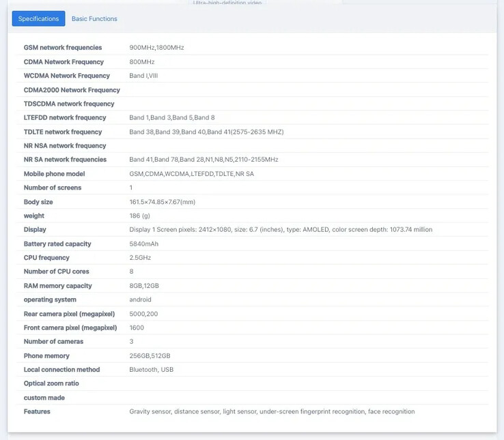Select the Features sensor list text
The width and height of the screenshot is (504, 440).
(272, 411)
